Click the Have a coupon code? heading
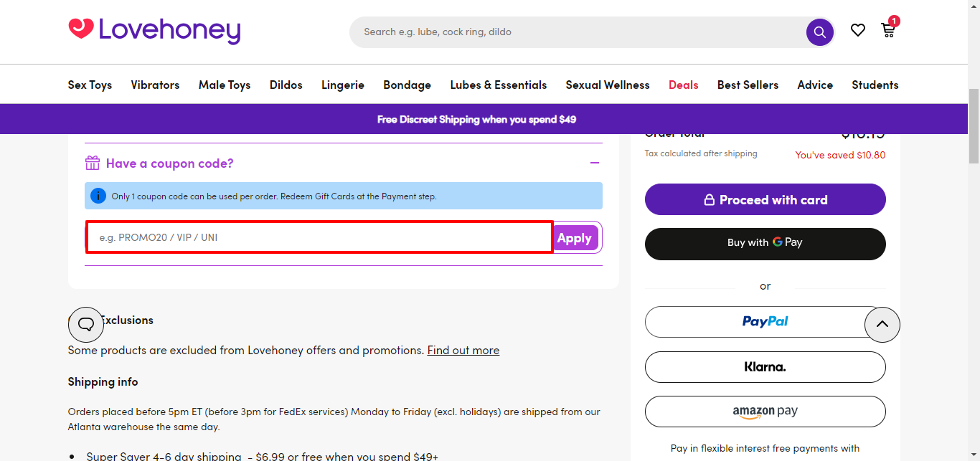Screen dimensions: 980x461 [170, 163]
